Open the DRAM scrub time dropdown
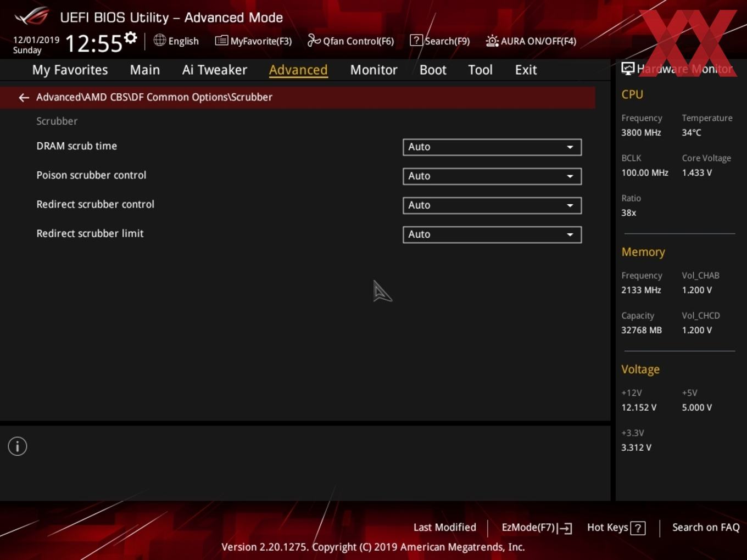Viewport: 747px width, 560px height. tap(492, 147)
